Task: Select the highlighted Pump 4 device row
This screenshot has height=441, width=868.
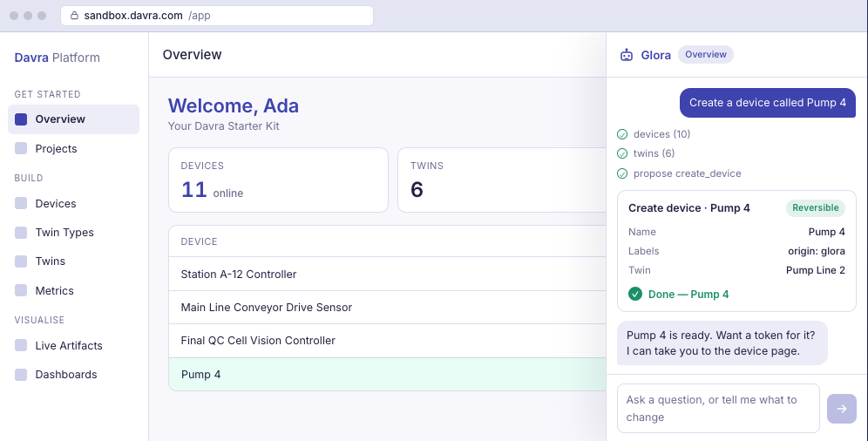Action: 388,374
